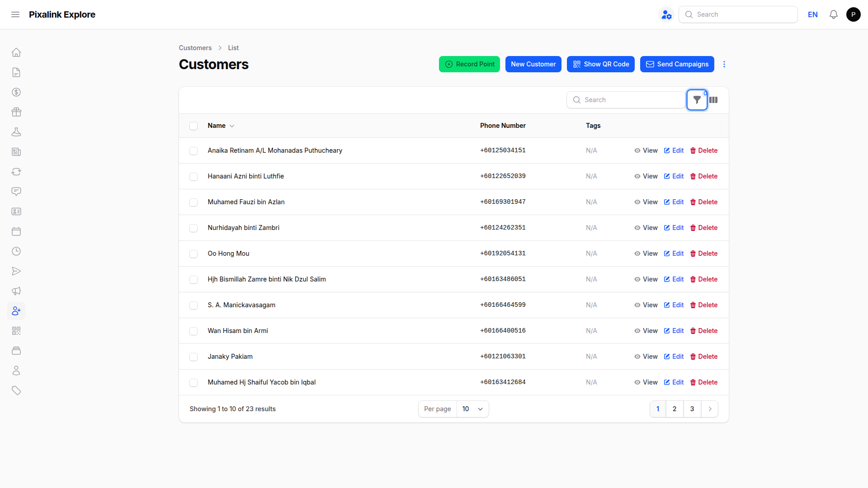Open the calendar icon in sidebar
The image size is (868, 488).
(16, 231)
